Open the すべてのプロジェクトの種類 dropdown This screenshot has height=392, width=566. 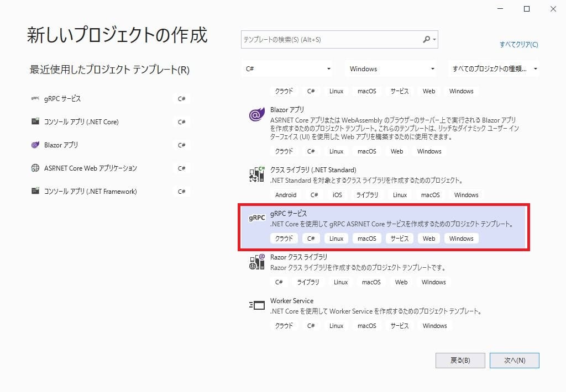pyautogui.click(x=494, y=68)
